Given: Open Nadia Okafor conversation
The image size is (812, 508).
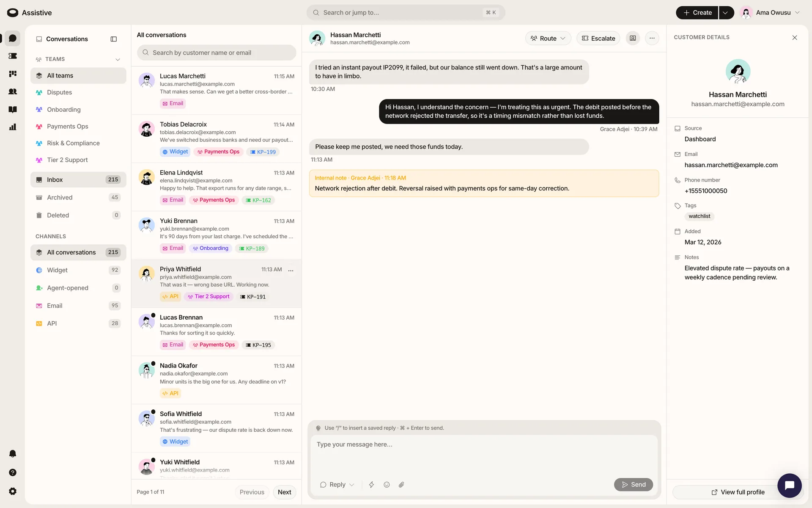Looking at the screenshot, I should pyautogui.click(x=217, y=380).
